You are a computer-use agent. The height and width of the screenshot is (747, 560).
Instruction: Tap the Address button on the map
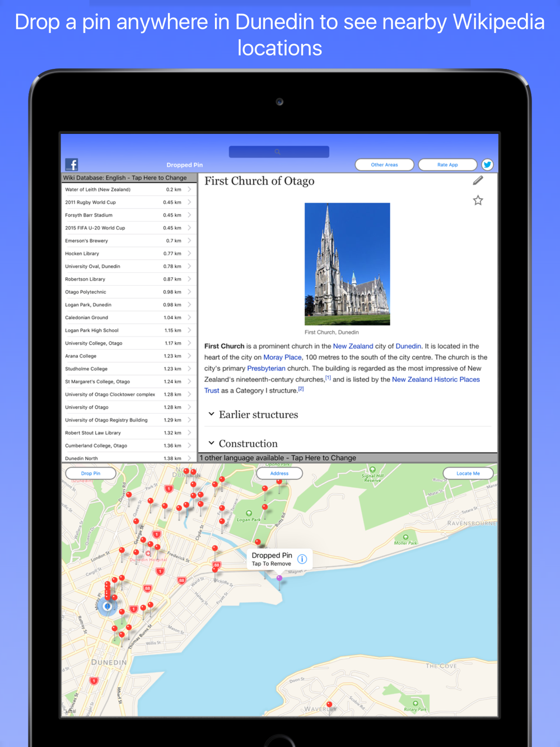(x=279, y=473)
